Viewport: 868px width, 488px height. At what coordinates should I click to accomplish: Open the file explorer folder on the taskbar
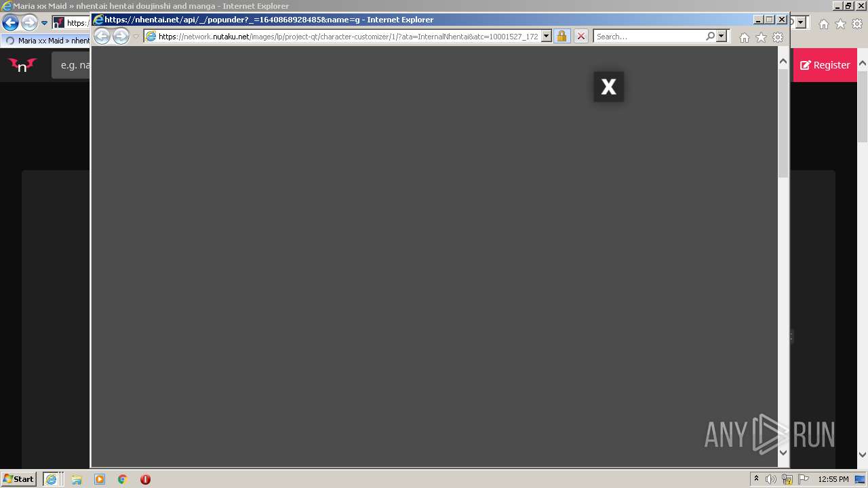pyautogui.click(x=77, y=479)
